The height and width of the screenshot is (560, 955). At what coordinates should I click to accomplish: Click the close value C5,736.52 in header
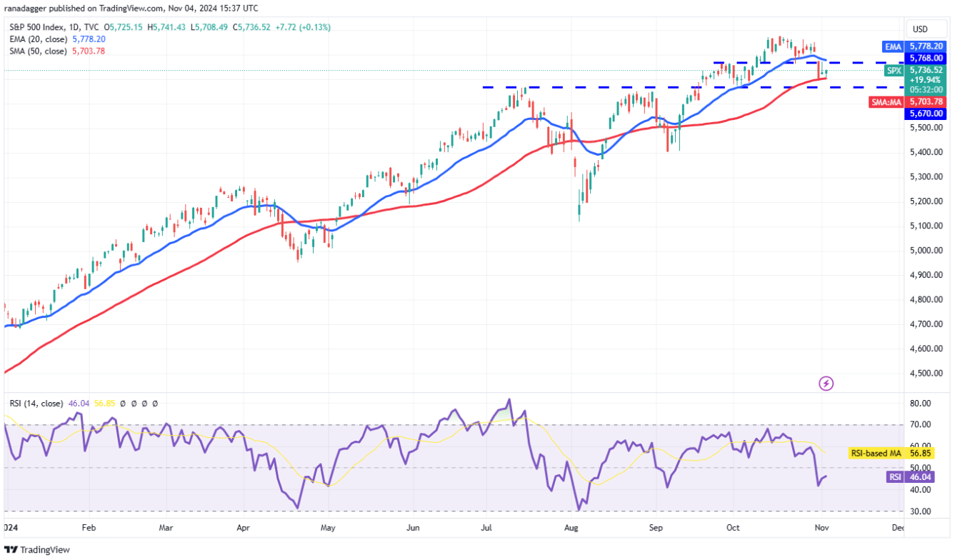click(251, 27)
